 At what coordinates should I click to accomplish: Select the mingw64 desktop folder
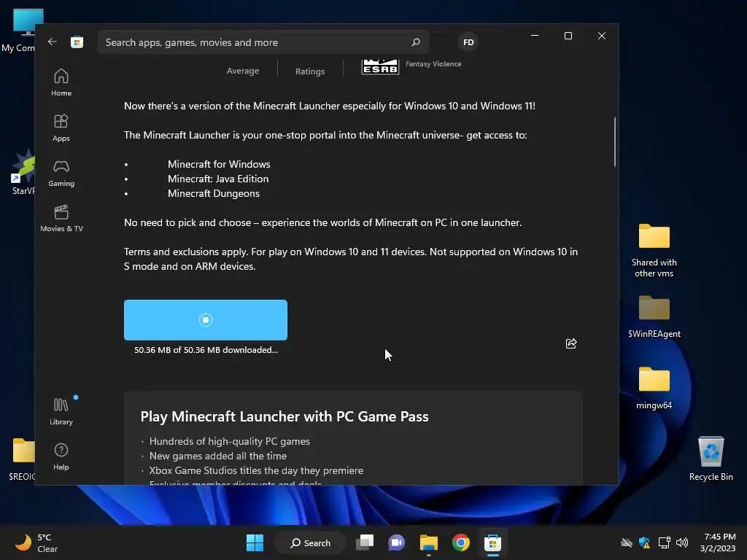coord(654,388)
